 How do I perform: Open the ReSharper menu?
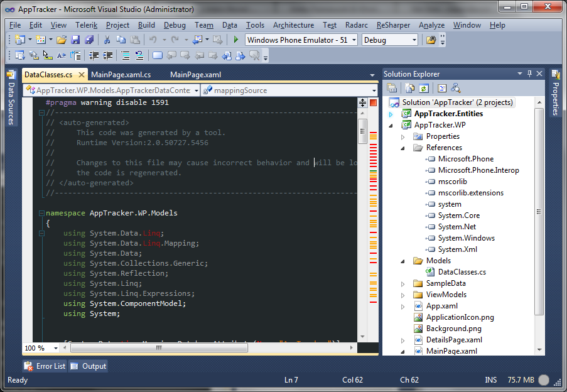pos(393,25)
